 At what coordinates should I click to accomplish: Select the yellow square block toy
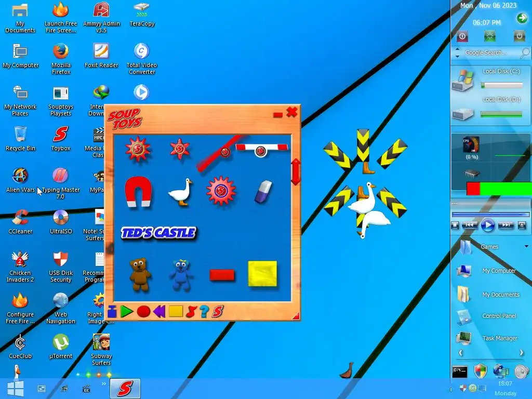pos(262,274)
